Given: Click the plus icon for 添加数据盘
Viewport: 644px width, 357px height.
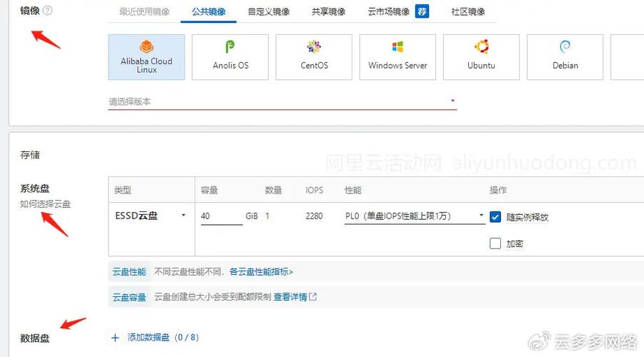Looking at the screenshot, I should (115, 338).
